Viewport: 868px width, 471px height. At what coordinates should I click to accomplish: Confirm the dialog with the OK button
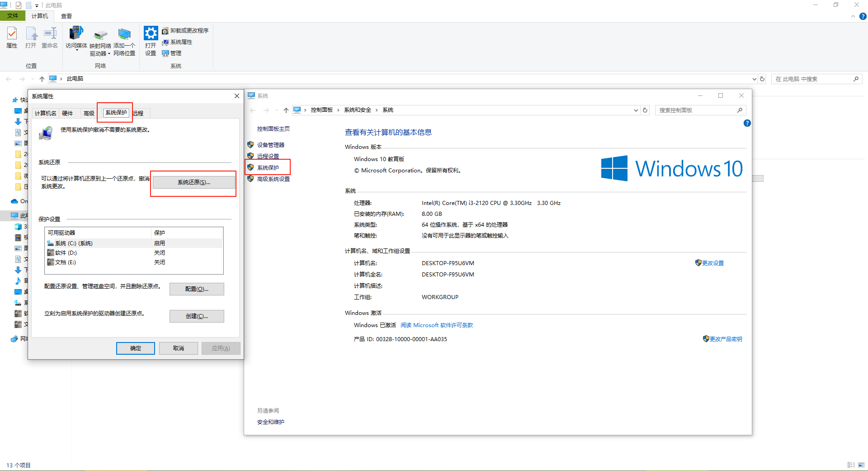[136, 348]
